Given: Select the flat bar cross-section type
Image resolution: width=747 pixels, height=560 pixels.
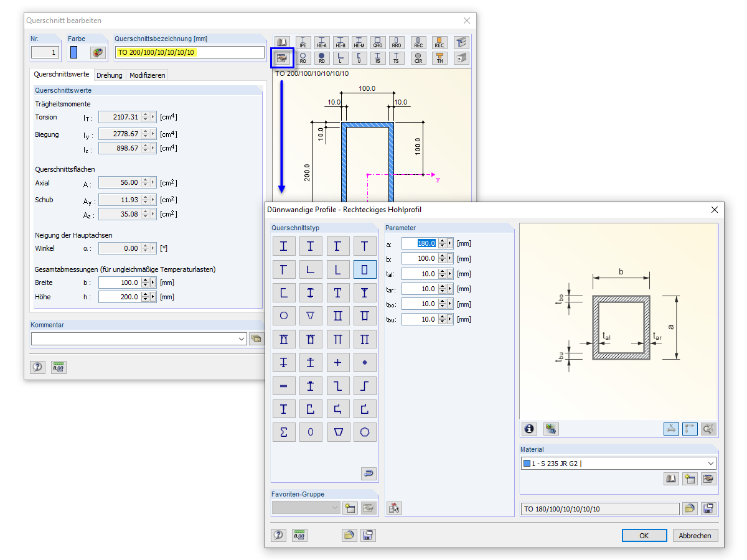Looking at the screenshot, I should click(284, 386).
